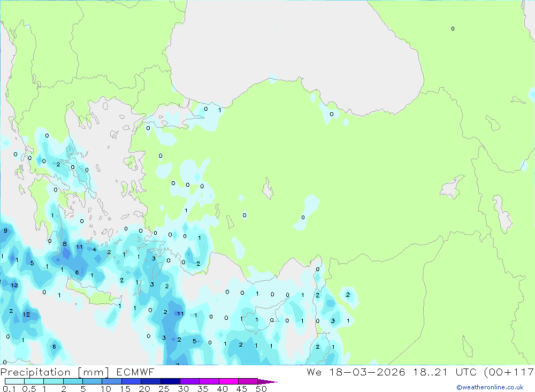
Task: Click the legend swatch between 5 and 10
Action: click(x=93, y=381)
